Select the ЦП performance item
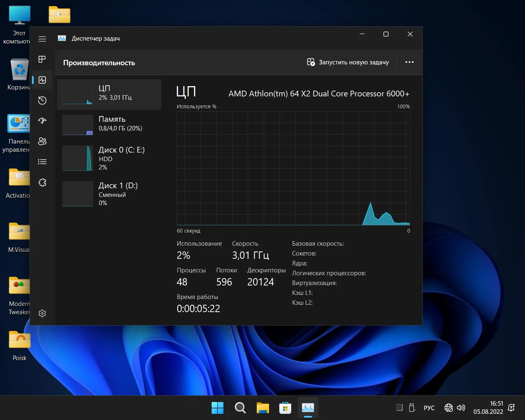The image size is (525, 420). coord(109,94)
